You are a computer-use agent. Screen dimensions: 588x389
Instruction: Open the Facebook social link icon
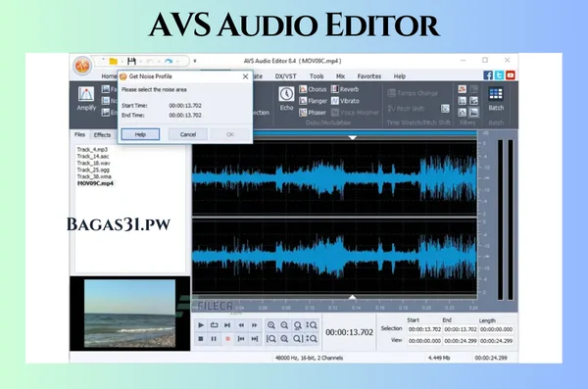pos(488,75)
